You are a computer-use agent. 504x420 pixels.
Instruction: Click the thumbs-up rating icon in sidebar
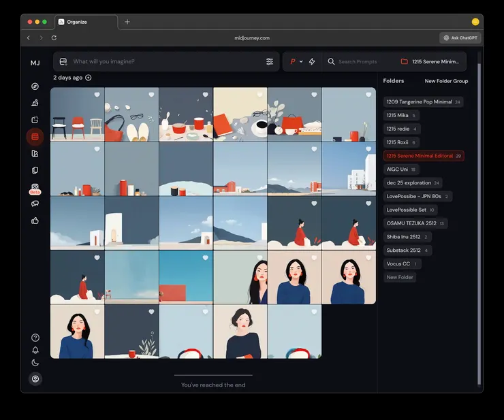(35, 221)
